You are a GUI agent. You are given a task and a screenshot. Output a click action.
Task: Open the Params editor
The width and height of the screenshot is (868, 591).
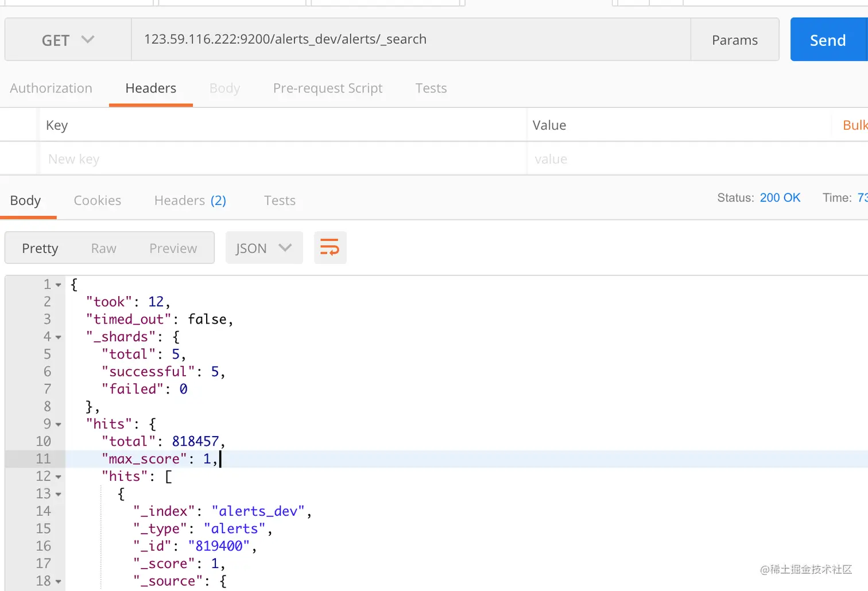tap(735, 40)
